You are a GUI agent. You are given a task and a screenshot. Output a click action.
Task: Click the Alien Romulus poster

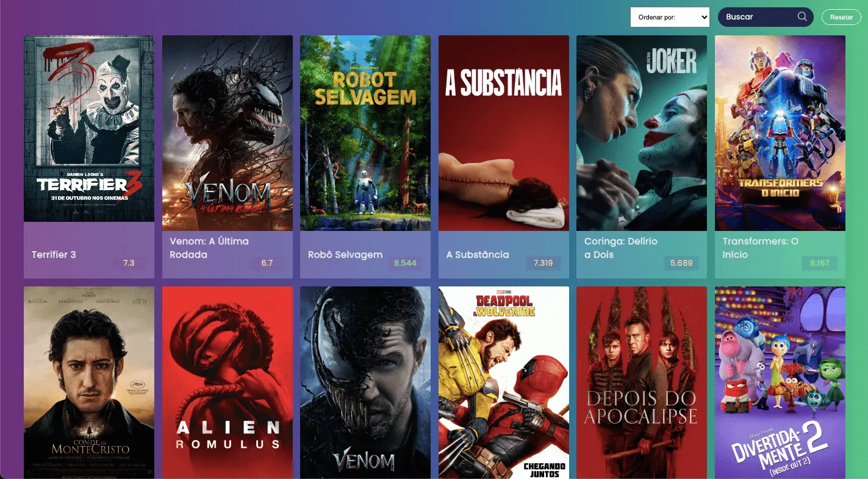tap(228, 383)
